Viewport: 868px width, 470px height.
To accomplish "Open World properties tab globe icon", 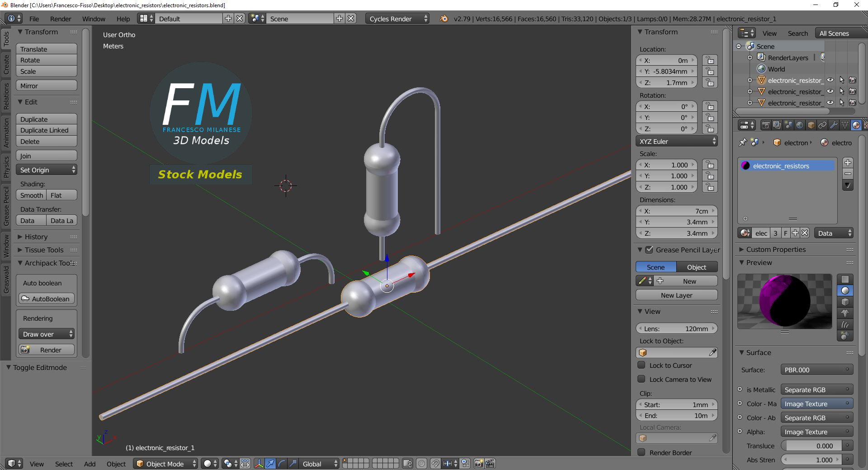I will [x=800, y=125].
